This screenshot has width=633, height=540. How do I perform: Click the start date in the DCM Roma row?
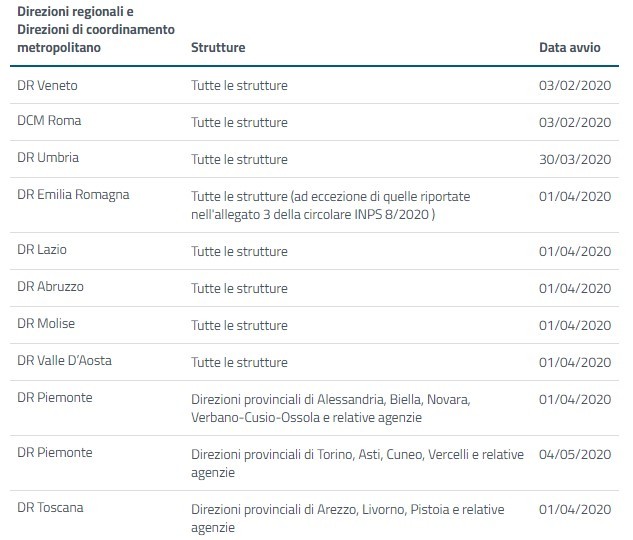click(x=574, y=122)
